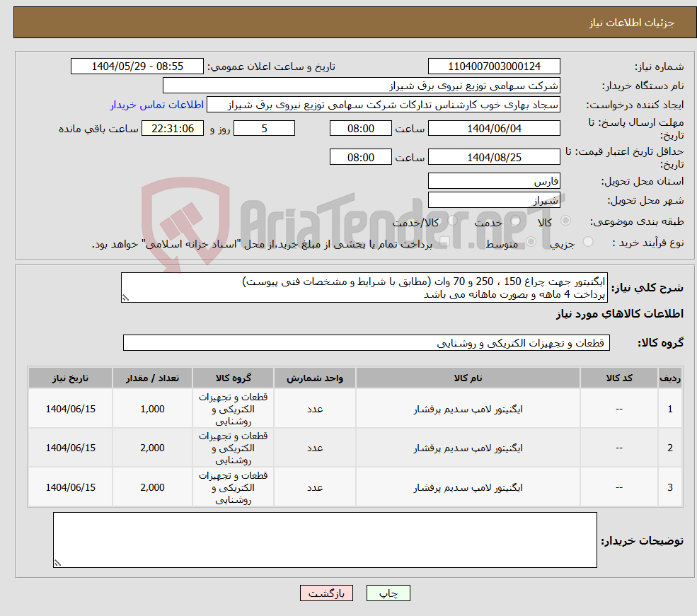Click the goods group field قطعات و تجهیزات الکتریکی
The height and width of the screenshot is (616, 697).
tap(367, 343)
